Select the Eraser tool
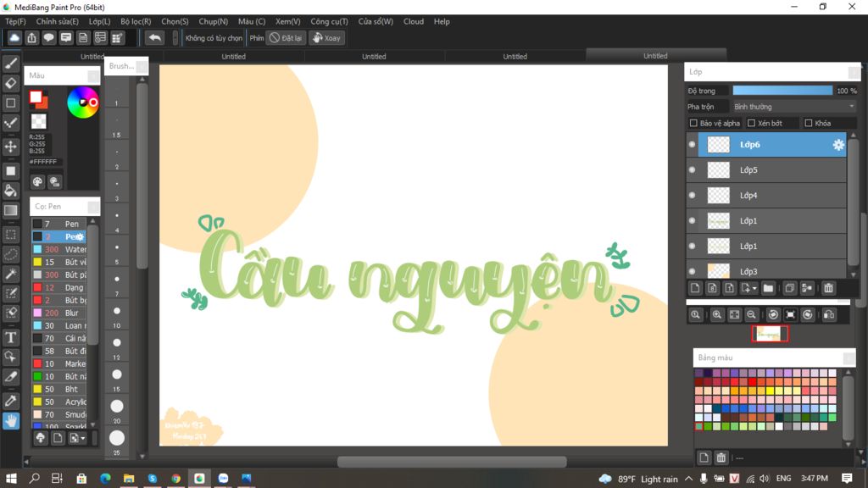 click(10, 84)
